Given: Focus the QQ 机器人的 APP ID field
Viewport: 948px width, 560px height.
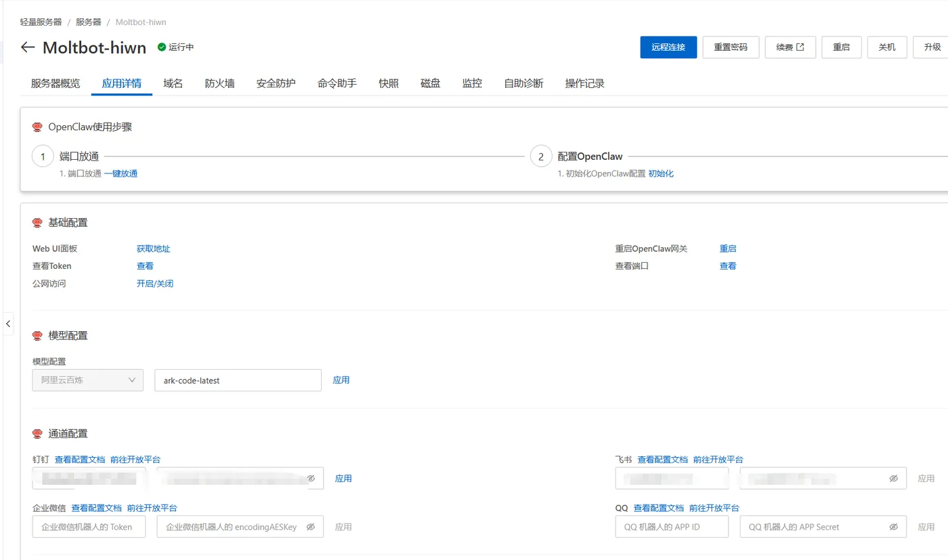Looking at the screenshot, I should (672, 527).
